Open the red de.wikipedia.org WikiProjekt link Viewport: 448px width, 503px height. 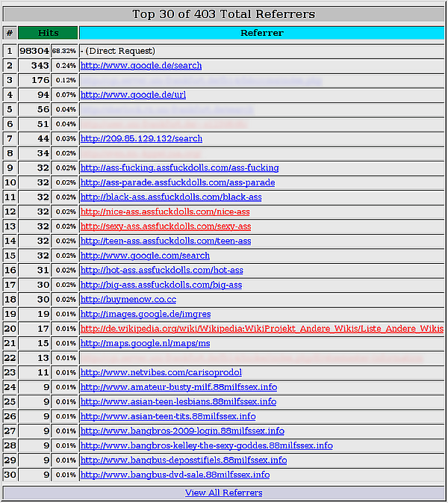262,329
